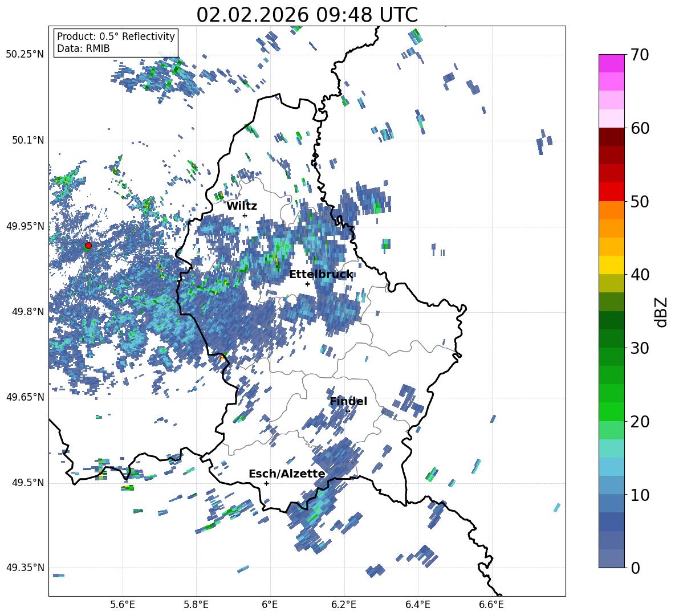The height and width of the screenshot is (616, 675).
Task: Click the 50.25°N latitude label
Action: (25, 55)
